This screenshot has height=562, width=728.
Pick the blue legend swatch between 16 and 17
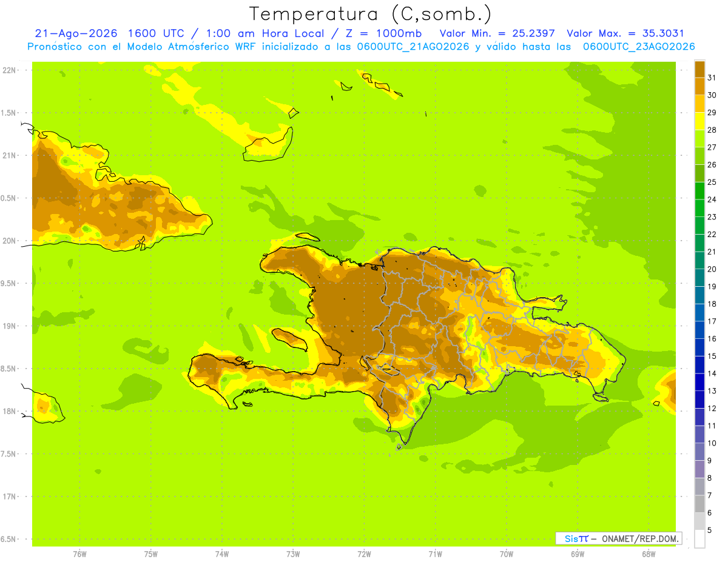coord(699,330)
